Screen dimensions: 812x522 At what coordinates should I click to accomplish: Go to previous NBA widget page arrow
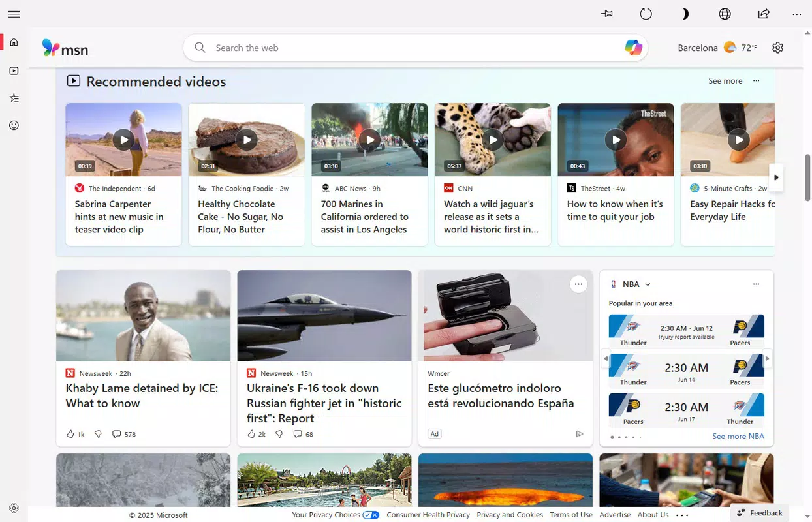click(605, 358)
